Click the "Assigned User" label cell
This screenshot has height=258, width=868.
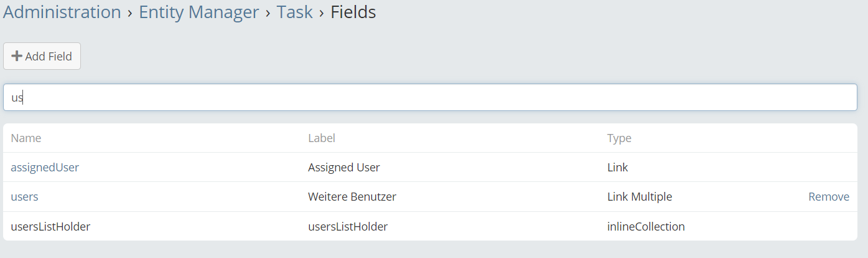pos(344,167)
